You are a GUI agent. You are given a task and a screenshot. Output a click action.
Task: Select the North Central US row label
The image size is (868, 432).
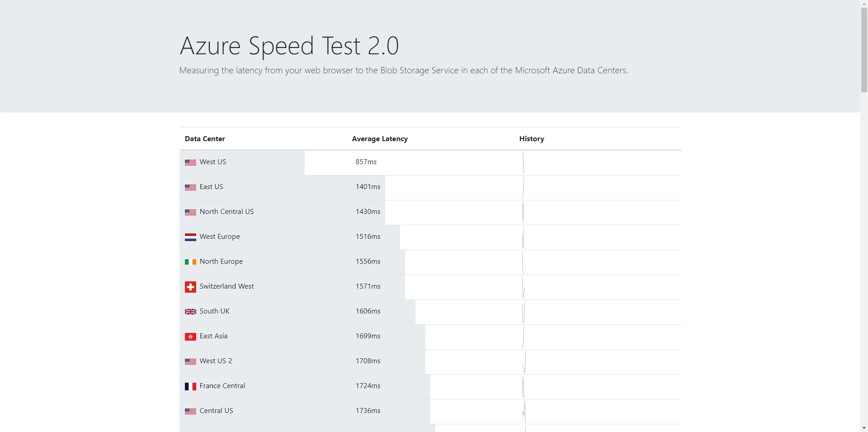click(226, 212)
